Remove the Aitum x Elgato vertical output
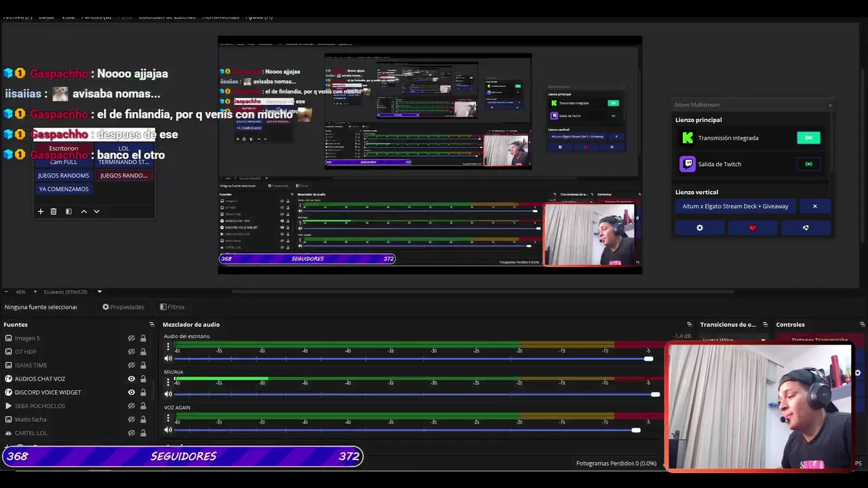Viewport: 868px width, 488px height. pyautogui.click(x=815, y=206)
